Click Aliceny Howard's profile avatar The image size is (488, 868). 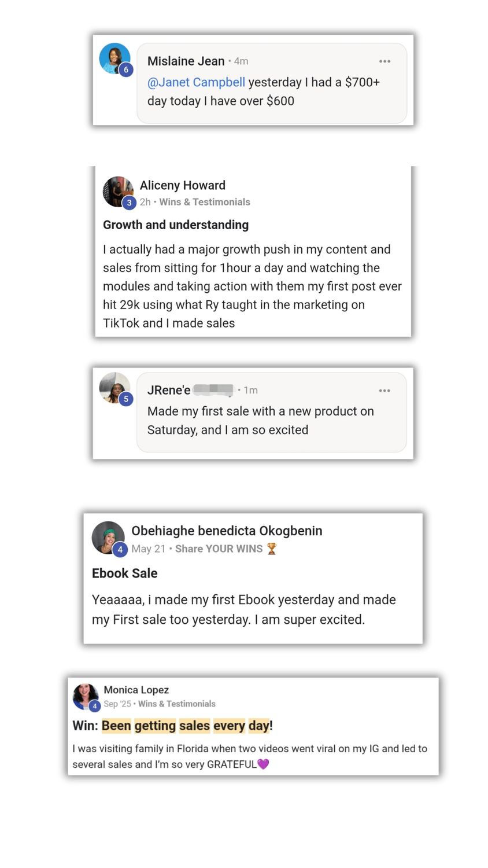click(x=117, y=190)
